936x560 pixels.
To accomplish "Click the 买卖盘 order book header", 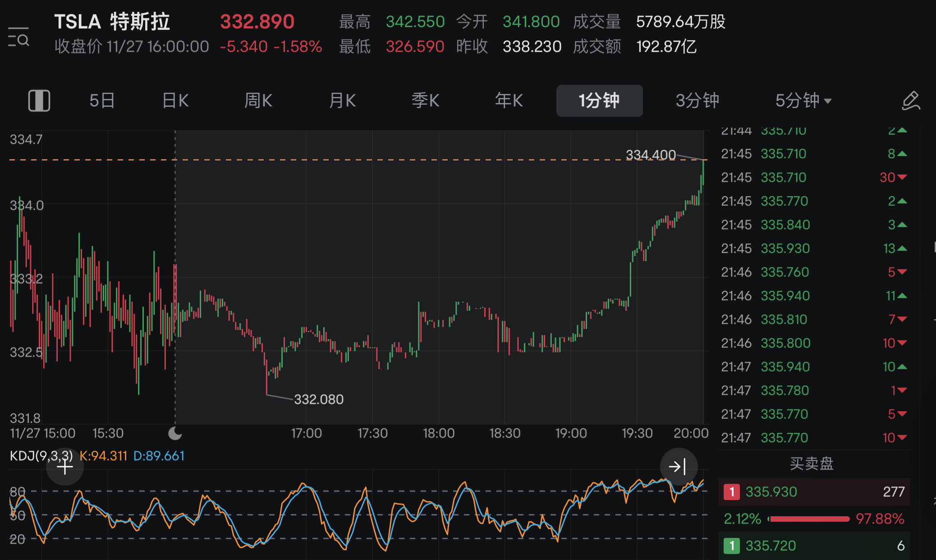I will tap(812, 464).
